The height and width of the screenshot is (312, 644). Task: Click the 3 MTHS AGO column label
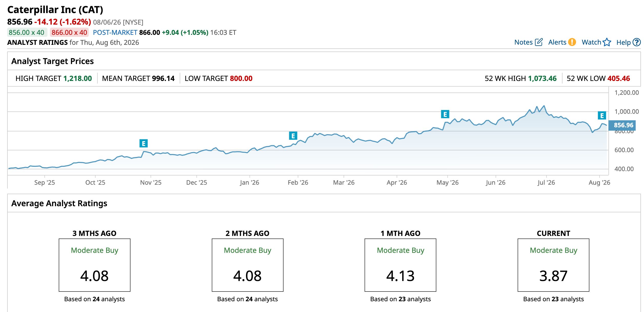(x=95, y=233)
